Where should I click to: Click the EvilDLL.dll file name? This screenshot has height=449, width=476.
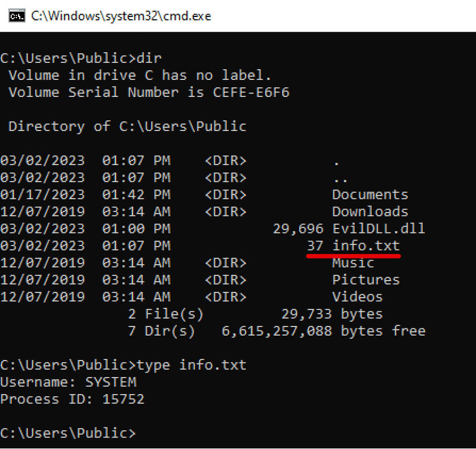pyautogui.click(x=379, y=229)
